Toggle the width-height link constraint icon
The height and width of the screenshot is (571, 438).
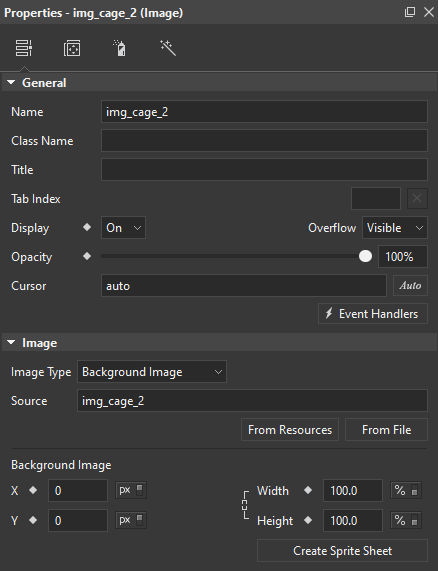click(x=245, y=505)
